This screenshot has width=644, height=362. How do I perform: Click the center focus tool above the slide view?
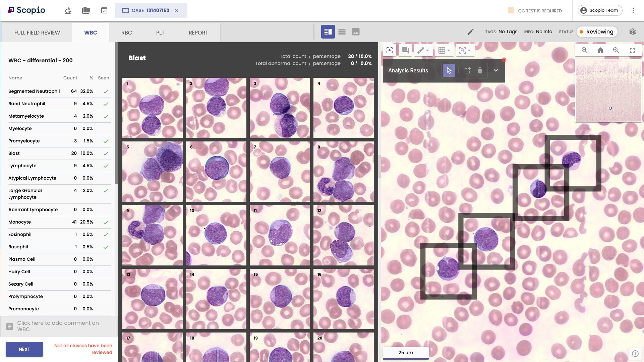coord(390,50)
